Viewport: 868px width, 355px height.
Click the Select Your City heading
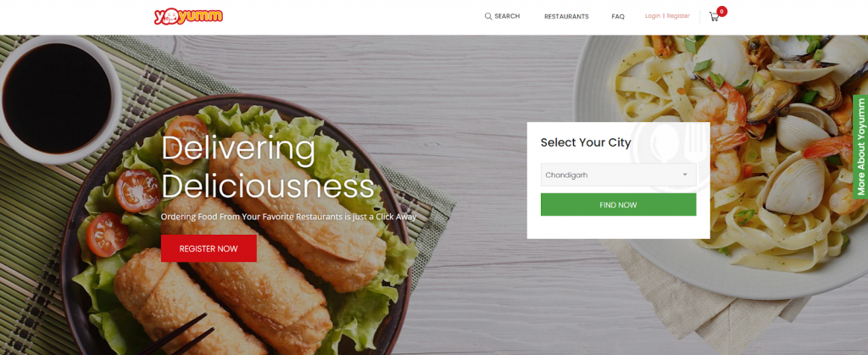tap(586, 142)
